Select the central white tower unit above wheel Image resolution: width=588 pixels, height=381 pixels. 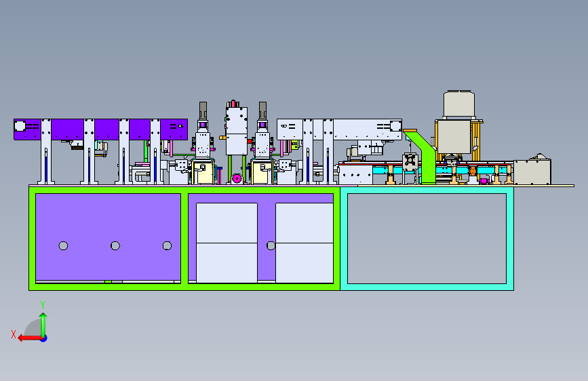point(236,130)
